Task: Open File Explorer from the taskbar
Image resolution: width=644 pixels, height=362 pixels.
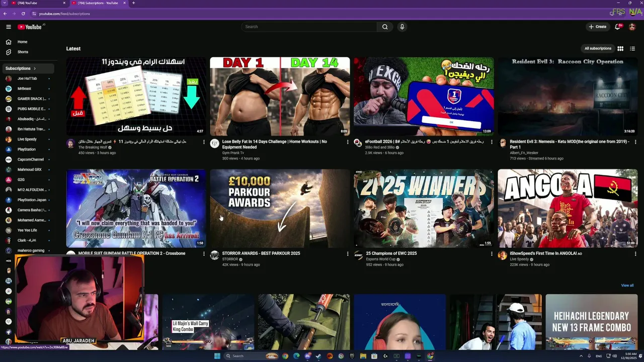Action: click(363, 356)
